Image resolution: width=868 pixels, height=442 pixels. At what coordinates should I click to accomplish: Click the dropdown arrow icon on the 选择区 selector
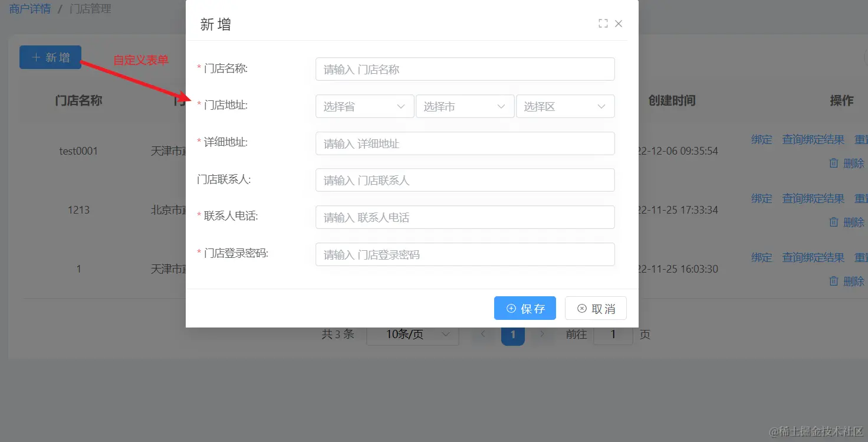click(x=601, y=106)
